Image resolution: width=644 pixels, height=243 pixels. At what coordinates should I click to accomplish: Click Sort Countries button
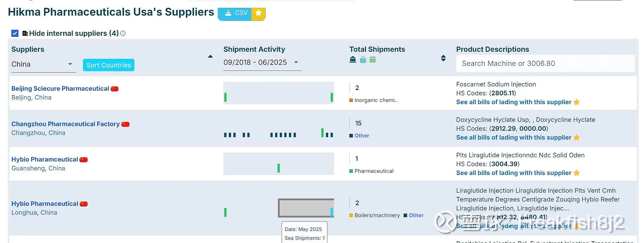(x=109, y=65)
